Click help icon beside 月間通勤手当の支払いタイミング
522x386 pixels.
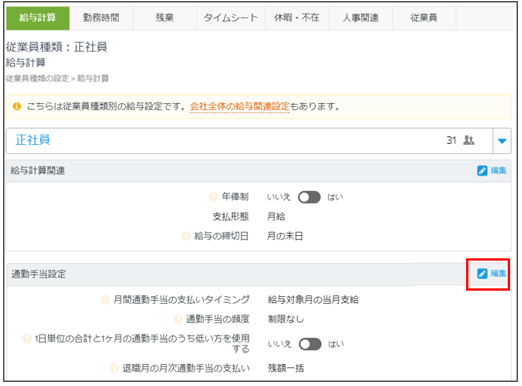click(x=105, y=300)
